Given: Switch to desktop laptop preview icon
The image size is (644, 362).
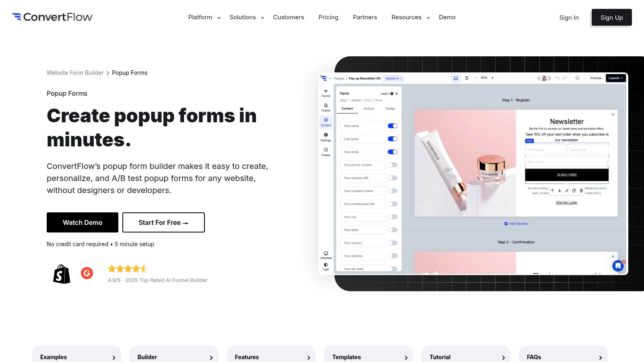Looking at the screenshot, I should [x=456, y=78].
